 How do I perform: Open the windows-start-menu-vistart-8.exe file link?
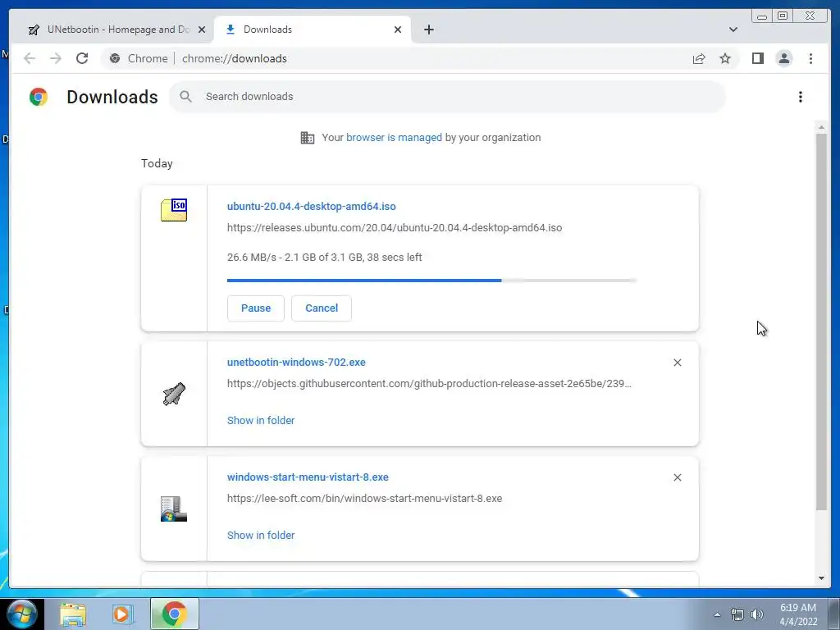(x=308, y=477)
